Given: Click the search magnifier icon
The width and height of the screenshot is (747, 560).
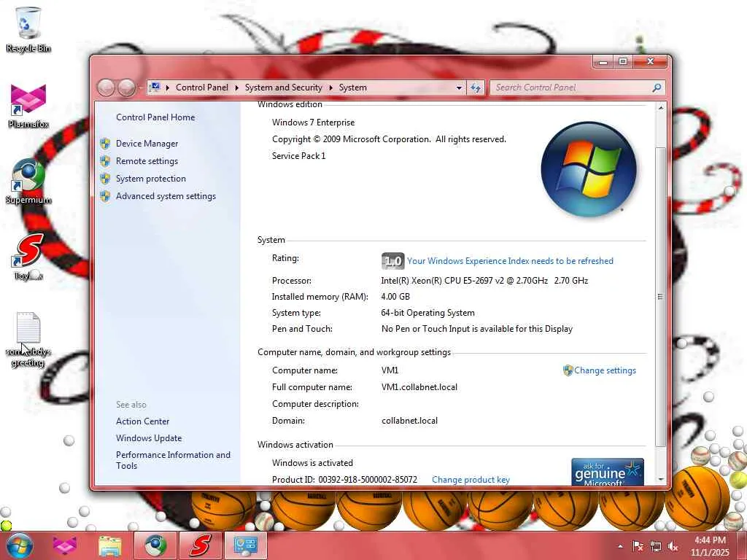Looking at the screenshot, I should pyautogui.click(x=657, y=87).
